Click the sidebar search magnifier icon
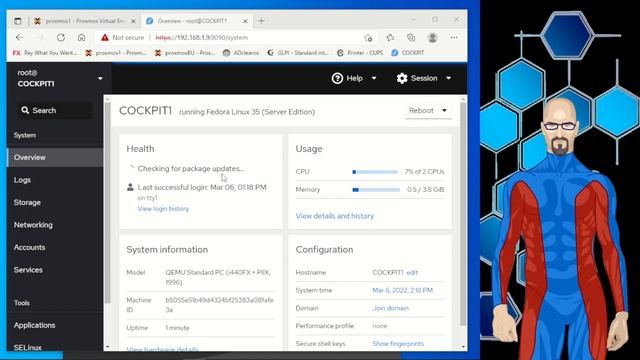This screenshot has height=360, width=640. point(25,110)
